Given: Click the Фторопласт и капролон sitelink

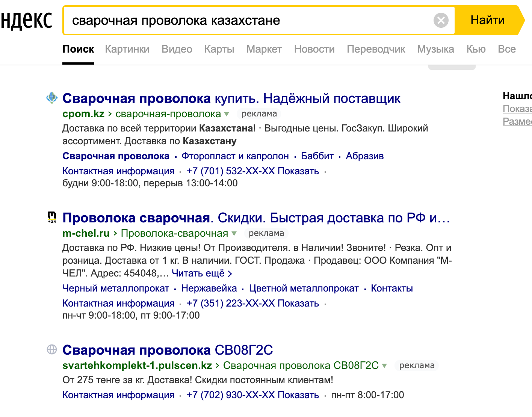Looking at the screenshot, I should tap(235, 156).
